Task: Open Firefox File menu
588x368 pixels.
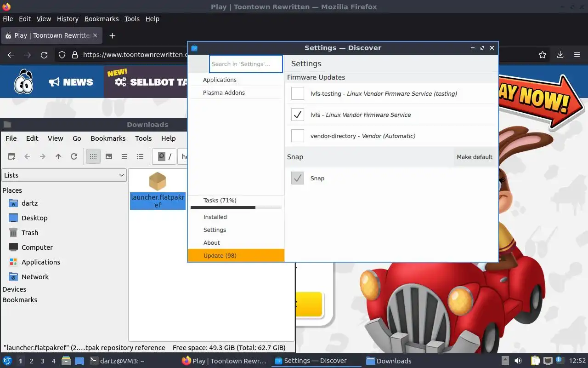Action: click(8, 19)
